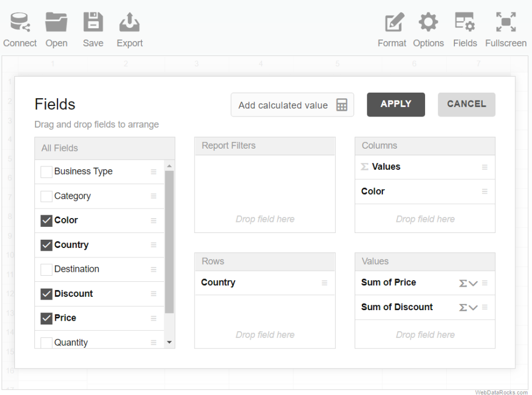
Task: Open aggregation dropdown for Sum of Price
Action: [x=468, y=283]
